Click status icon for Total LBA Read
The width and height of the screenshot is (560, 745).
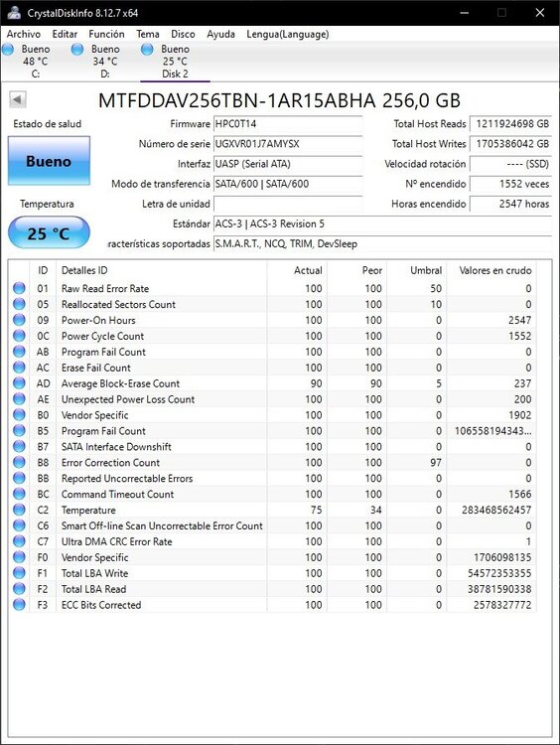[19, 589]
